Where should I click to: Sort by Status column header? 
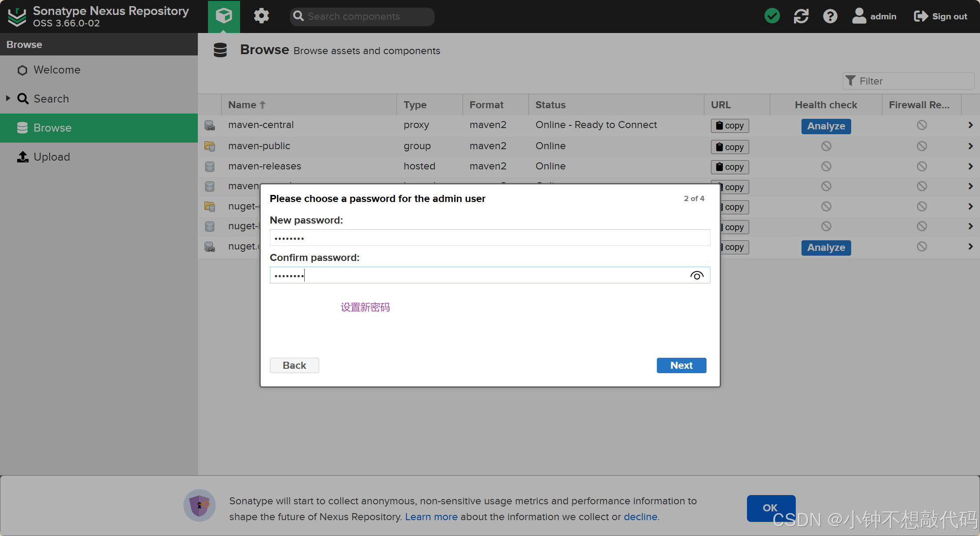coord(616,105)
